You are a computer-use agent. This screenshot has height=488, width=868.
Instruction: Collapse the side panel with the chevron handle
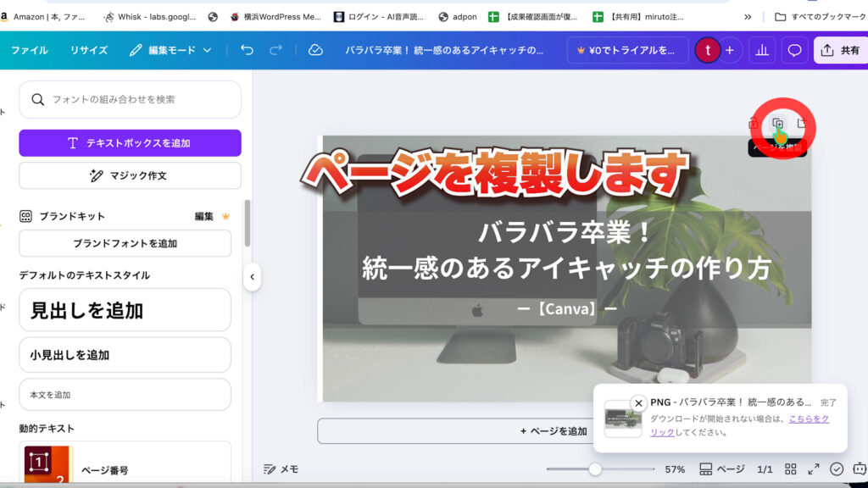click(x=252, y=277)
